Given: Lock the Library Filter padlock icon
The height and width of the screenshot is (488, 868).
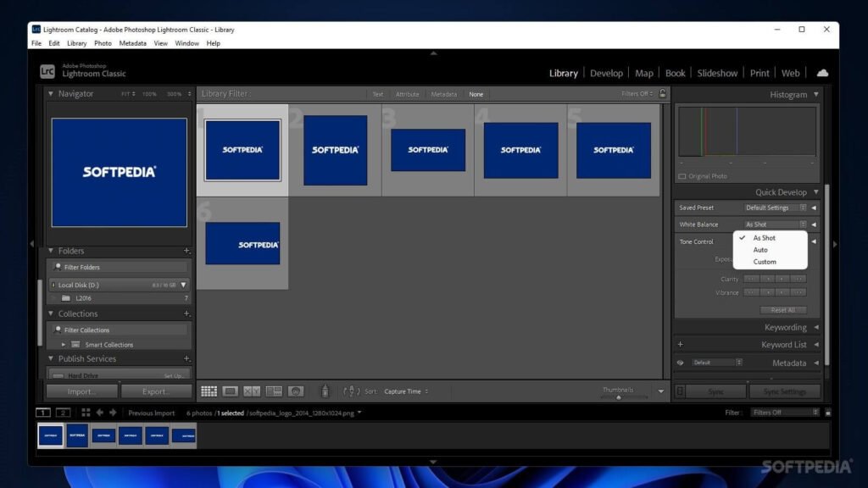Looking at the screenshot, I should tap(662, 93).
